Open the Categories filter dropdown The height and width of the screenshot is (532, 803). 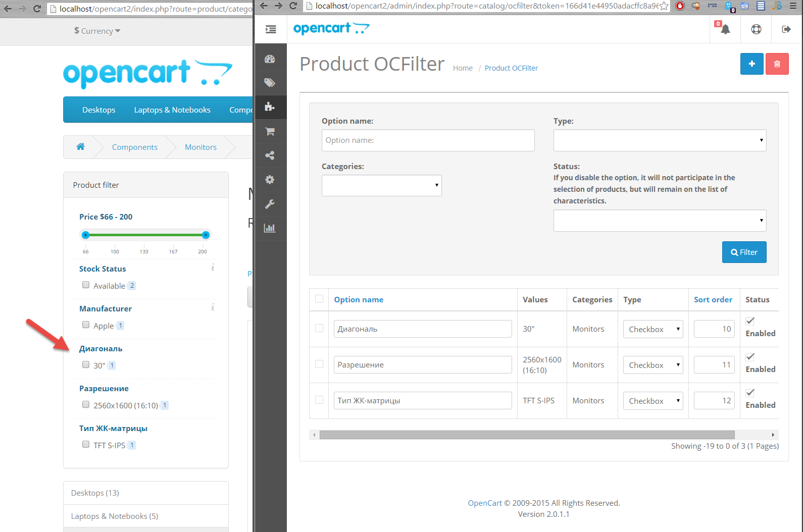(x=382, y=185)
